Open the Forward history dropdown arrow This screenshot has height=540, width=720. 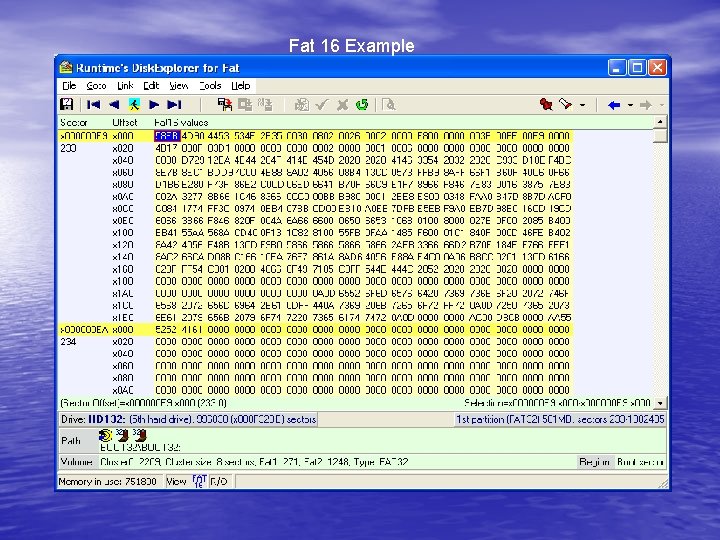662,105
